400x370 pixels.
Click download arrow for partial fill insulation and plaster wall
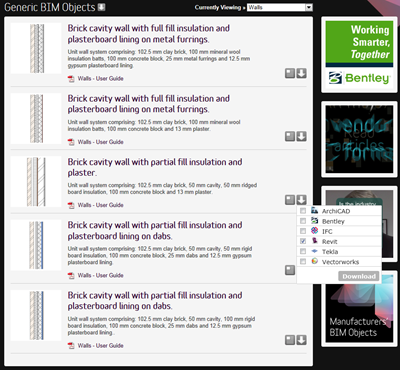click(x=302, y=200)
